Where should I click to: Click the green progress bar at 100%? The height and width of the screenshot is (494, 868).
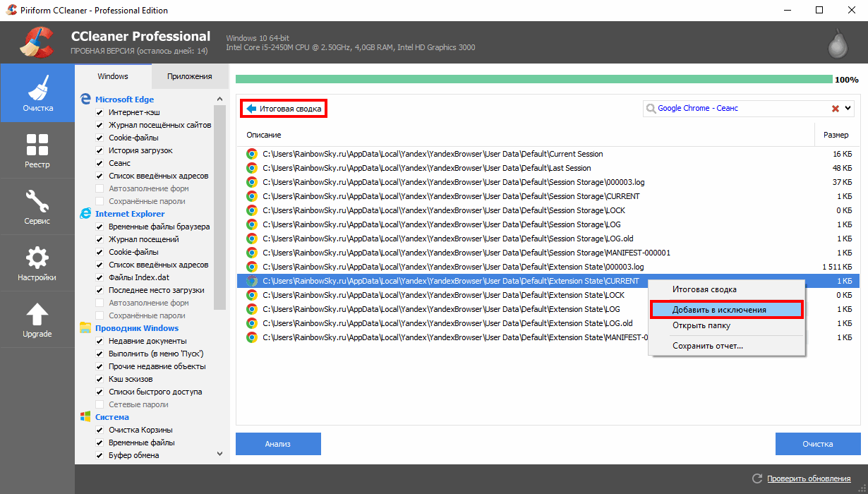pyautogui.click(x=534, y=80)
